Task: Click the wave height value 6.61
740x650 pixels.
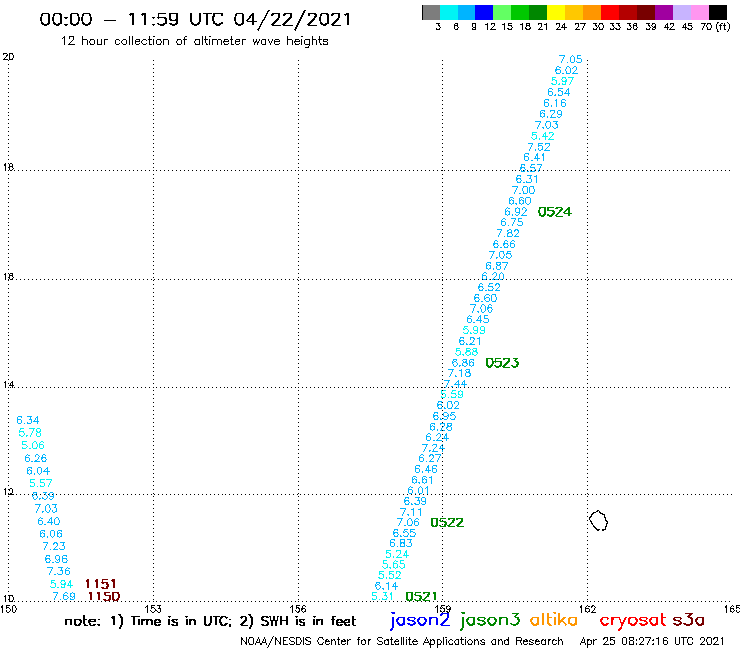Action: (x=422, y=480)
